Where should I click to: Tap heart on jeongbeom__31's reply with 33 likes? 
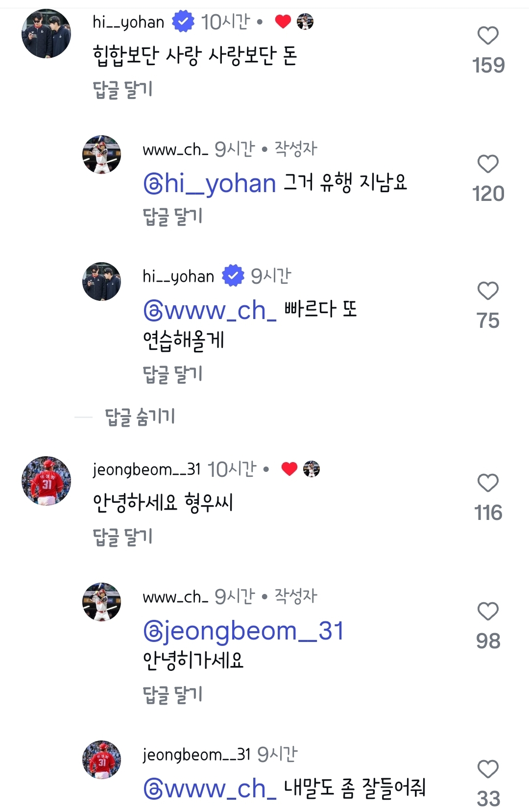click(488, 769)
